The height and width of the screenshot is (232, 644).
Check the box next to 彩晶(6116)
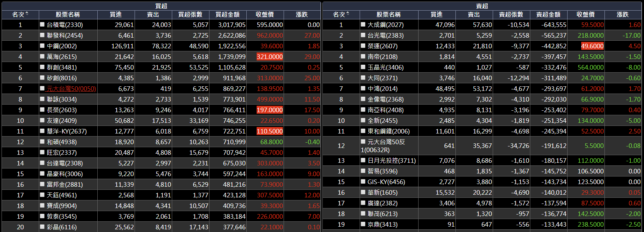pyautogui.click(x=42, y=227)
